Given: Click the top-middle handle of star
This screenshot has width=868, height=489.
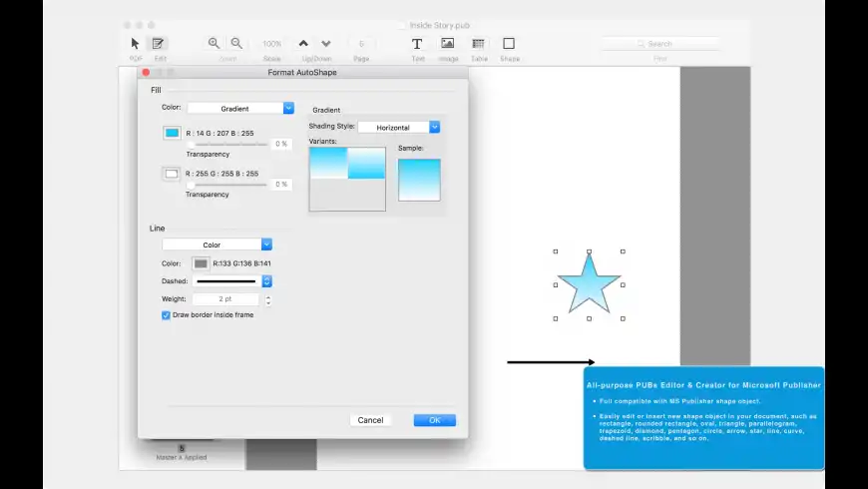Looking at the screenshot, I should (589, 251).
